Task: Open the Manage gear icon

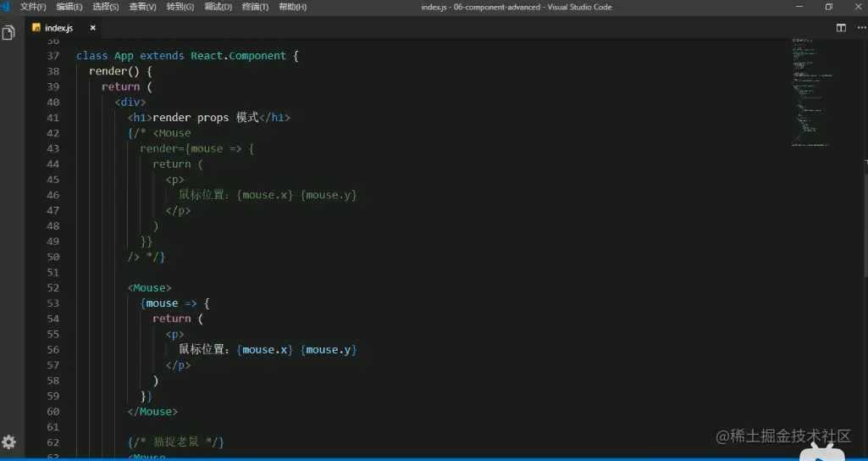Action: point(8,442)
